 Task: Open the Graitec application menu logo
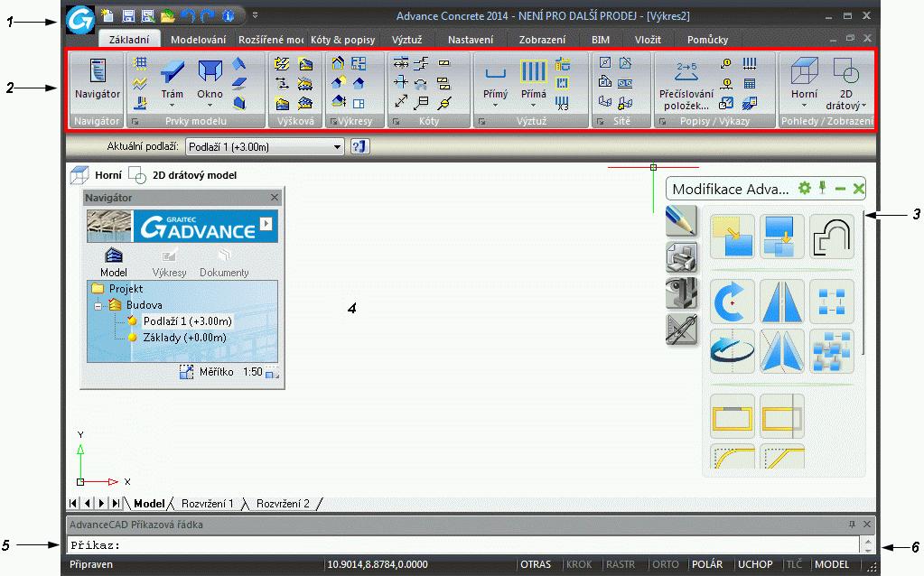80,20
